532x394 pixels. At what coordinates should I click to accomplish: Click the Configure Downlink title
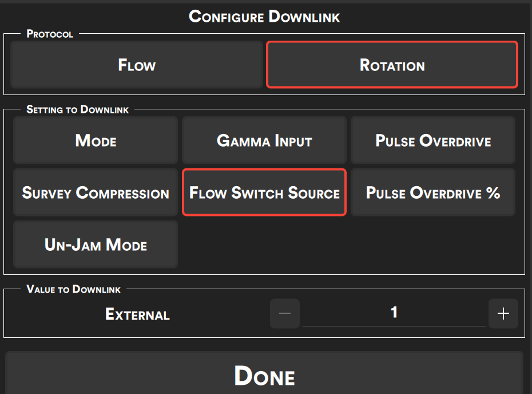click(264, 16)
